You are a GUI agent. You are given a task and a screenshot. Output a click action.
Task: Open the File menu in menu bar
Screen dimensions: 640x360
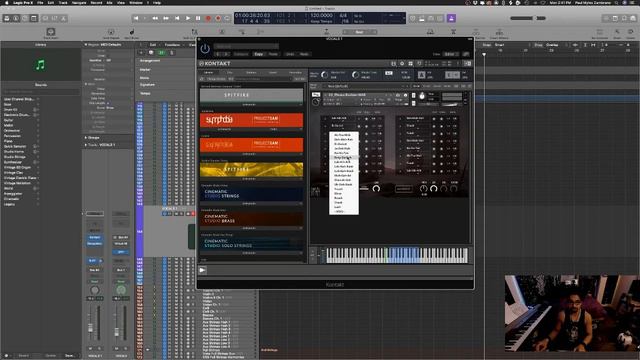[x=40, y=2]
